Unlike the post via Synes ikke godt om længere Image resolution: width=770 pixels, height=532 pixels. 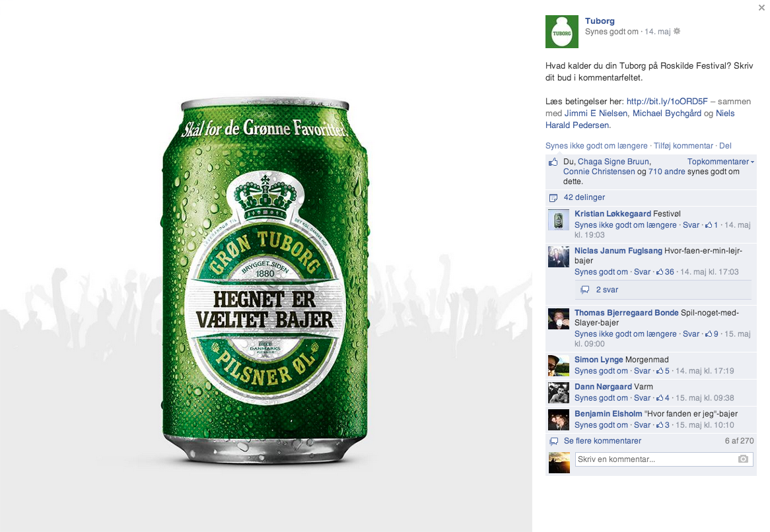pyautogui.click(x=596, y=146)
